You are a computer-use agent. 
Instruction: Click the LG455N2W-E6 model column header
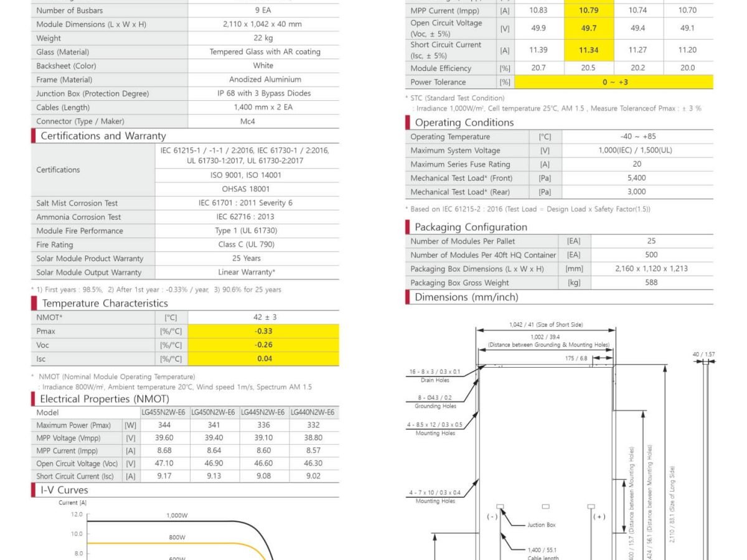[x=165, y=412]
